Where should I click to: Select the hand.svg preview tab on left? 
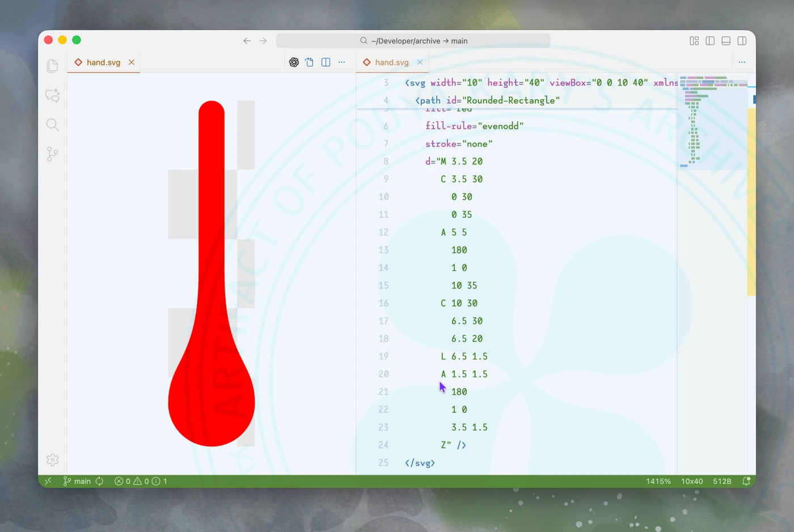coord(103,62)
